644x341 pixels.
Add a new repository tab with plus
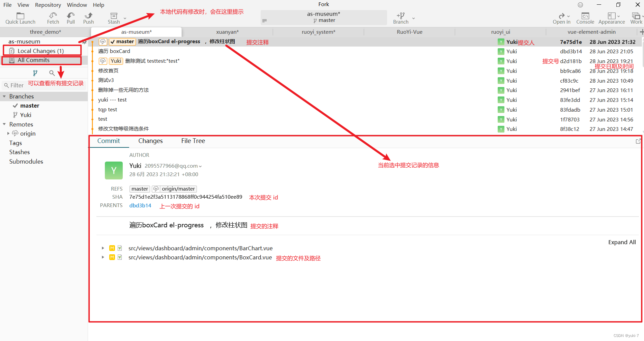[x=641, y=32]
